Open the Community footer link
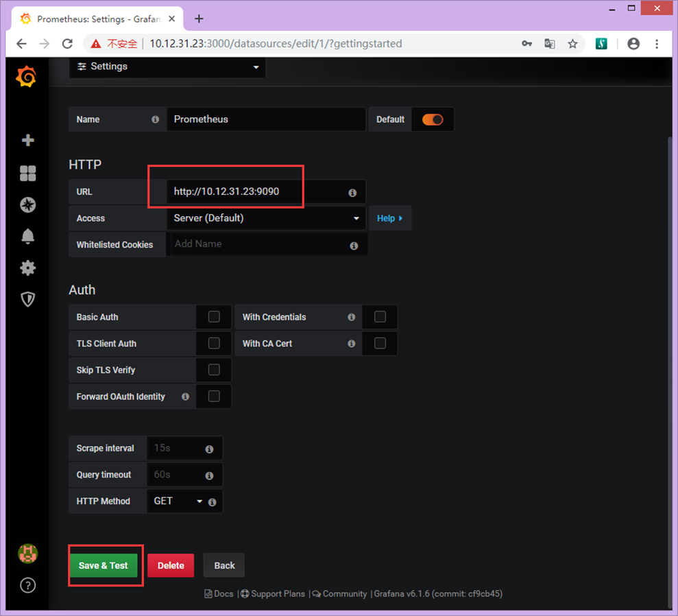The height and width of the screenshot is (616, 678). click(340, 593)
